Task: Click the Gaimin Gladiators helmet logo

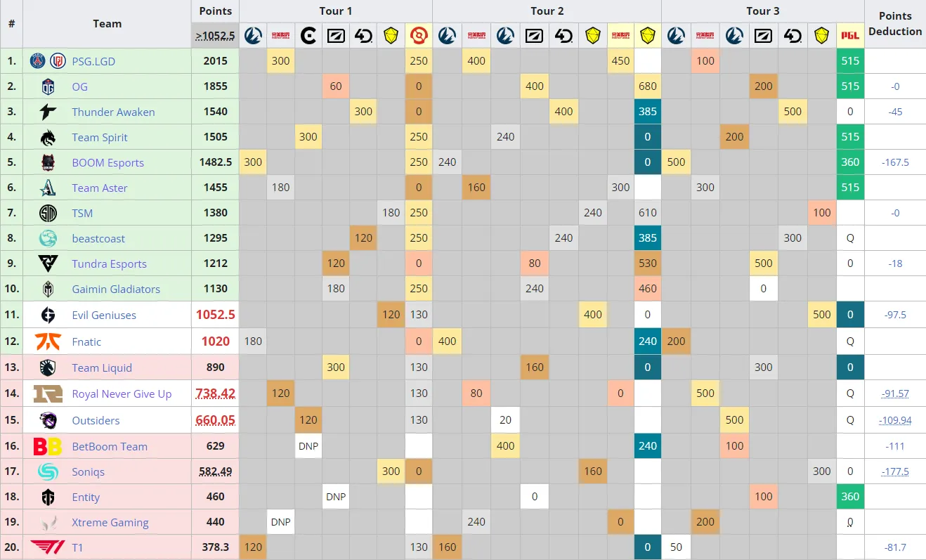Action: pyautogui.click(x=48, y=289)
